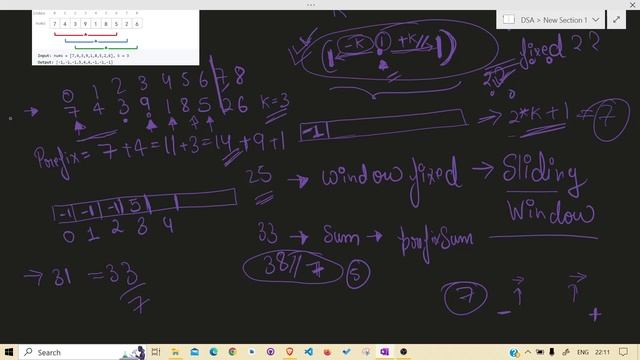Click the ENG language indicator
Image resolution: width=640 pixels, height=360 pixels.
(x=583, y=352)
